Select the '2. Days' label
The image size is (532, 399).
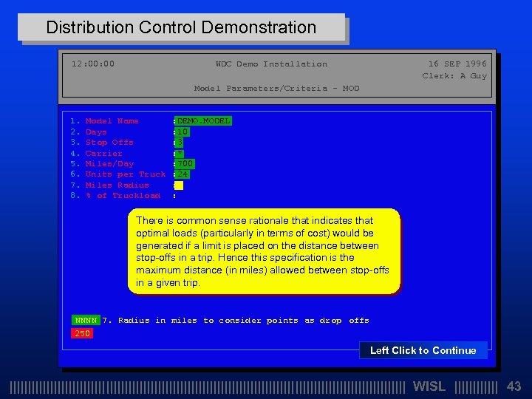point(89,132)
